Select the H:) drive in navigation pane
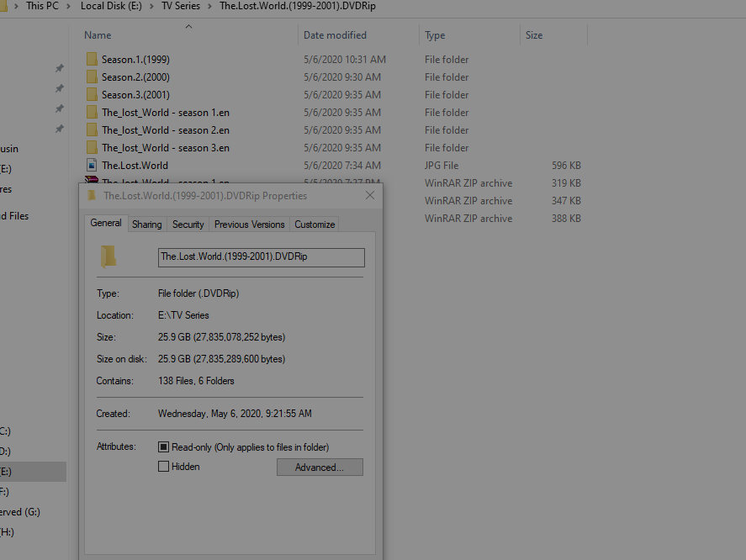This screenshot has height=560, width=746. coord(7,532)
